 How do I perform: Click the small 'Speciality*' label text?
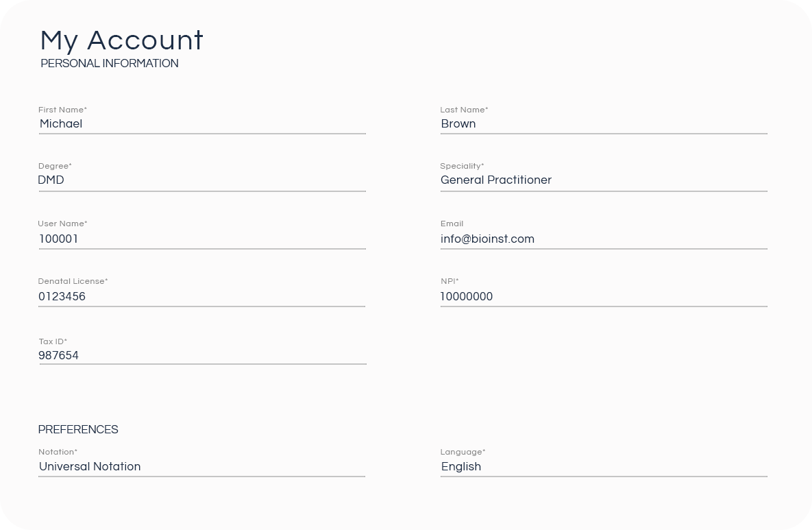tap(462, 167)
